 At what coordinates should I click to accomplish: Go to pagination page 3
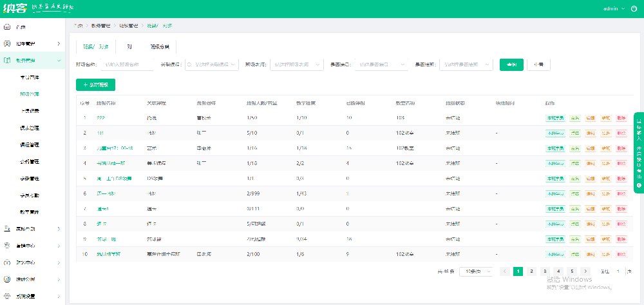(545, 271)
